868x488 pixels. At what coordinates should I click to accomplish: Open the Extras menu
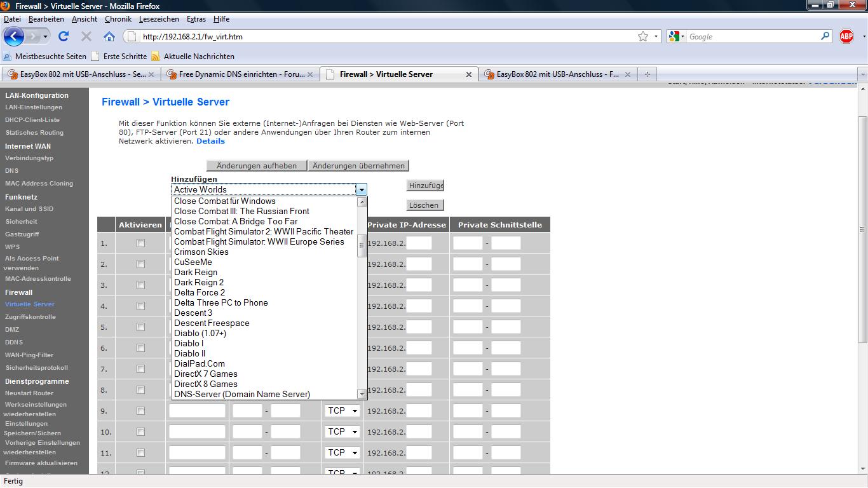tap(196, 19)
